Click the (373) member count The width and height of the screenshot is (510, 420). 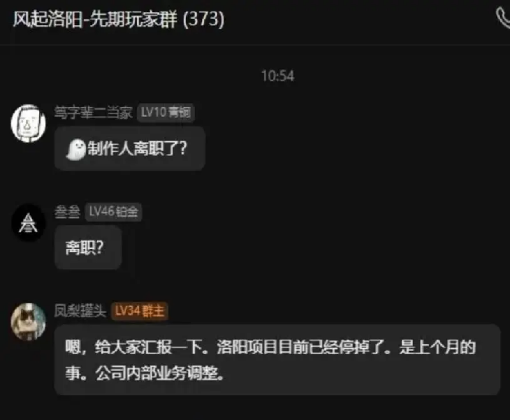pyautogui.click(x=203, y=19)
